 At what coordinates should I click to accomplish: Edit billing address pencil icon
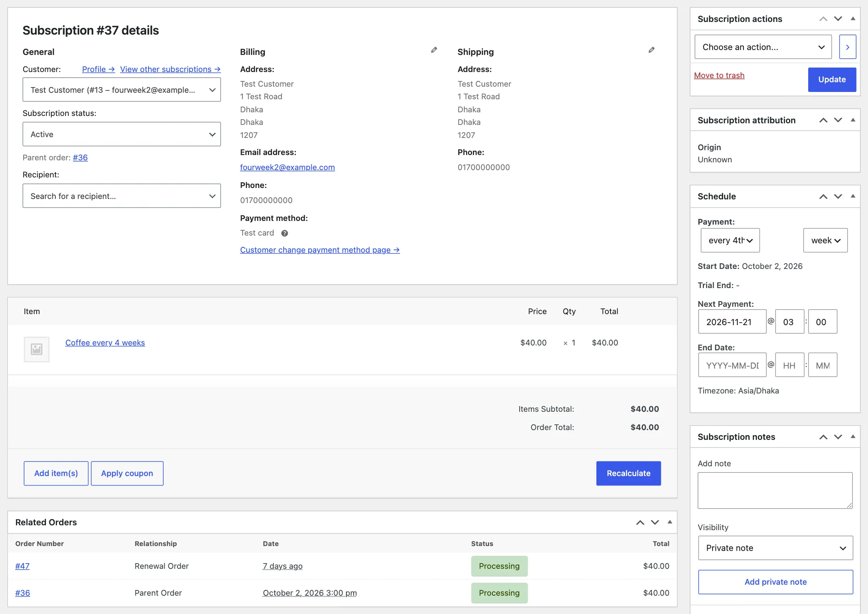pyautogui.click(x=434, y=50)
